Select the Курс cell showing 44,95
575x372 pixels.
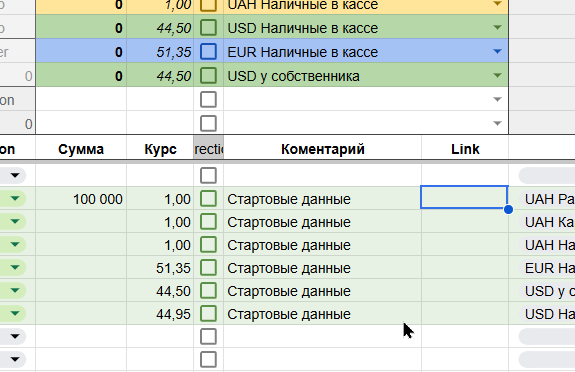(x=160, y=314)
